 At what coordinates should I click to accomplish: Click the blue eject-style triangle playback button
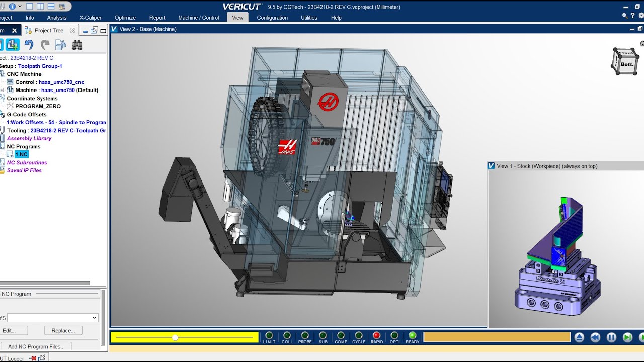coord(579,337)
